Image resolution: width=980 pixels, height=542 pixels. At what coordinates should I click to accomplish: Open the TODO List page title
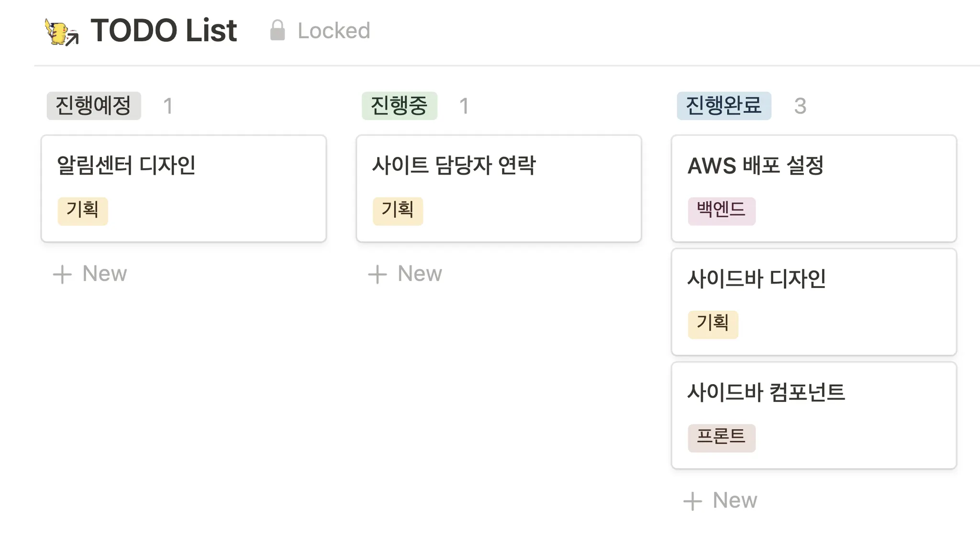point(164,31)
